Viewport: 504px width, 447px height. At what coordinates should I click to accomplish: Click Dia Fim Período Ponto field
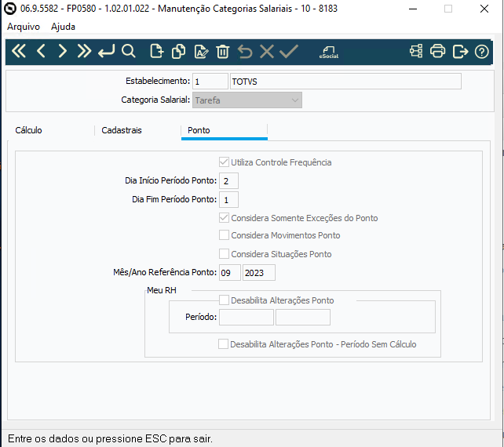pos(229,200)
